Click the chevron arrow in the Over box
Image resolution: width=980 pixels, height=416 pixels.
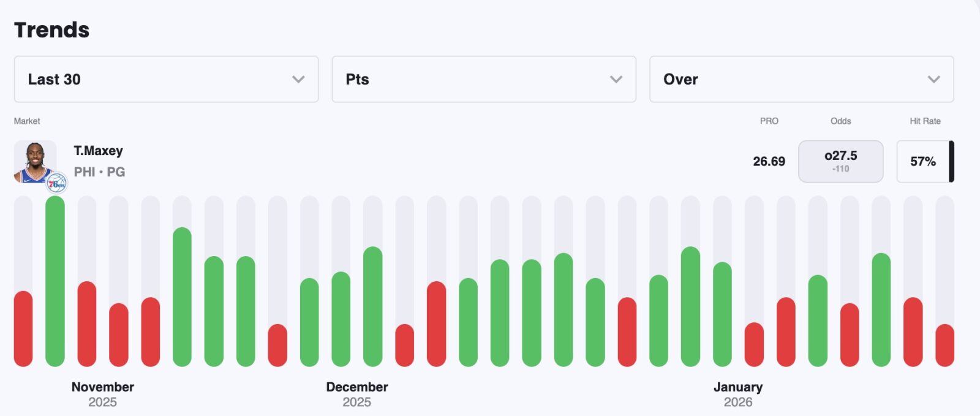click(933, 79)
